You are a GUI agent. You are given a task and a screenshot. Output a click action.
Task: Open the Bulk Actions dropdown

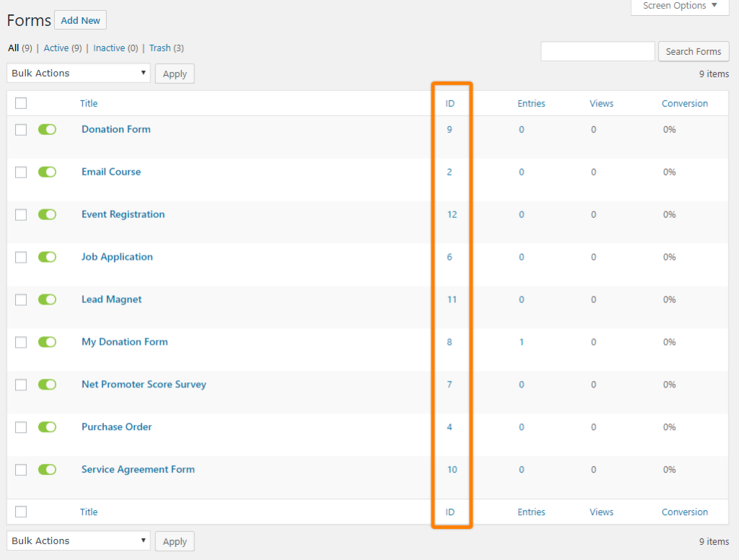click(78, 73)
